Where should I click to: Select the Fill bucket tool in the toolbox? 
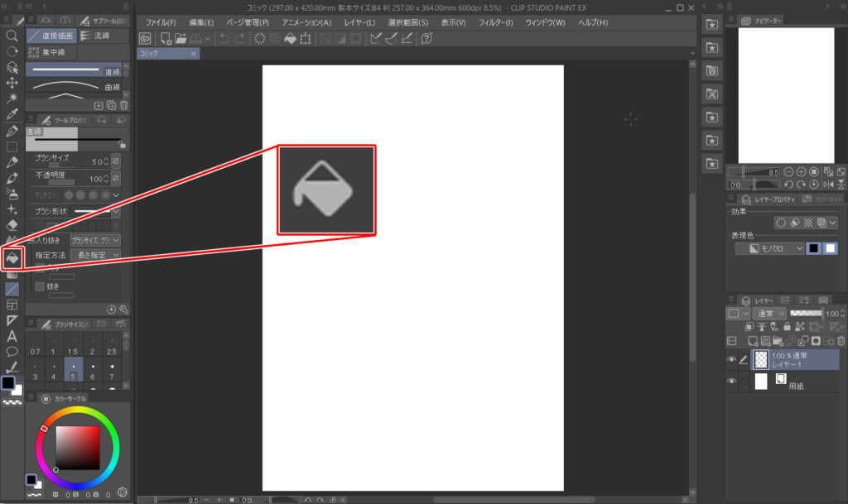tap(12, 258)
